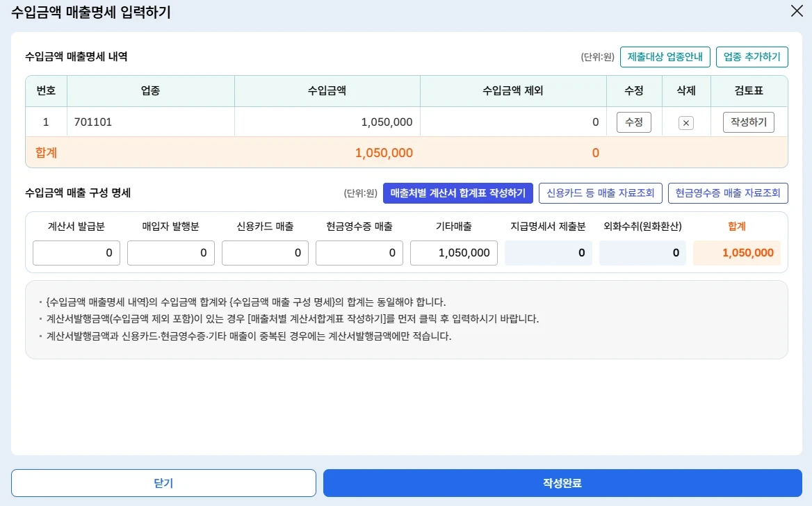The width and height of the screenshot is (812, 506).
Task: Click the 지급명세서 제출분 read-only field
Action: click(549, 253)
